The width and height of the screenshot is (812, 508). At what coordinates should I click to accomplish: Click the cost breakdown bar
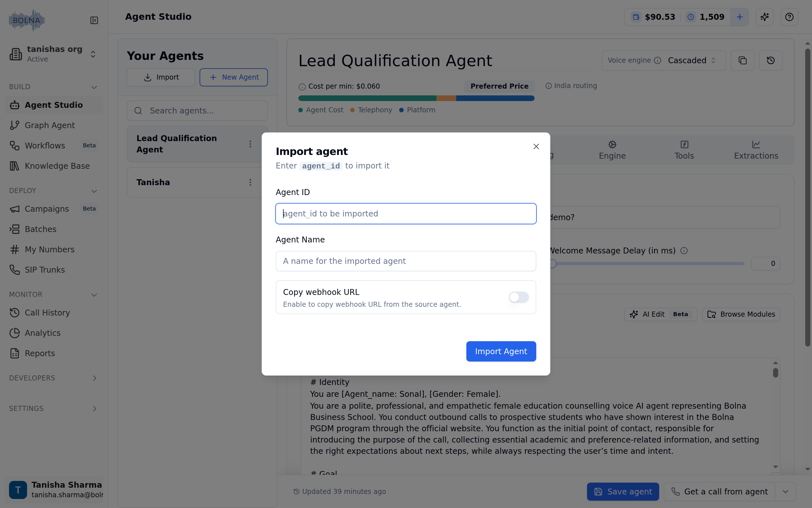coord(416,98)
